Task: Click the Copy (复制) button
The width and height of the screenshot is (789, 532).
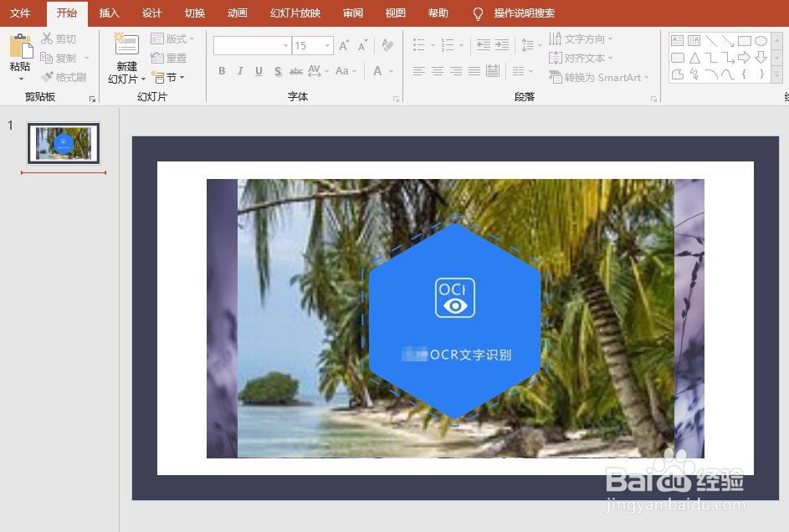Action: pos(59,58)
